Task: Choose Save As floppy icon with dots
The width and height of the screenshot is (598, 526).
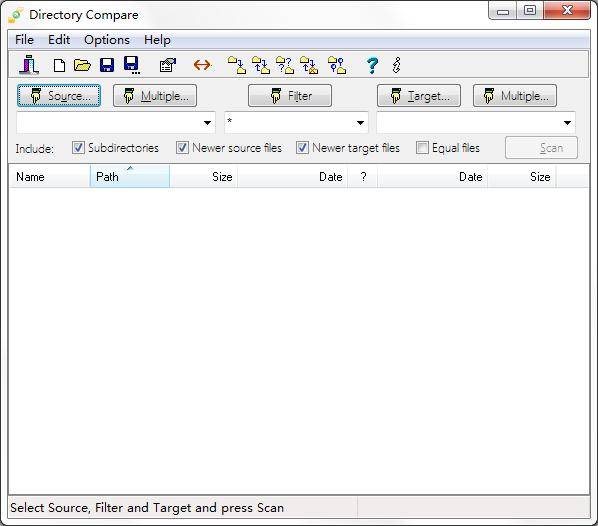Action: [x=132, y=65]
